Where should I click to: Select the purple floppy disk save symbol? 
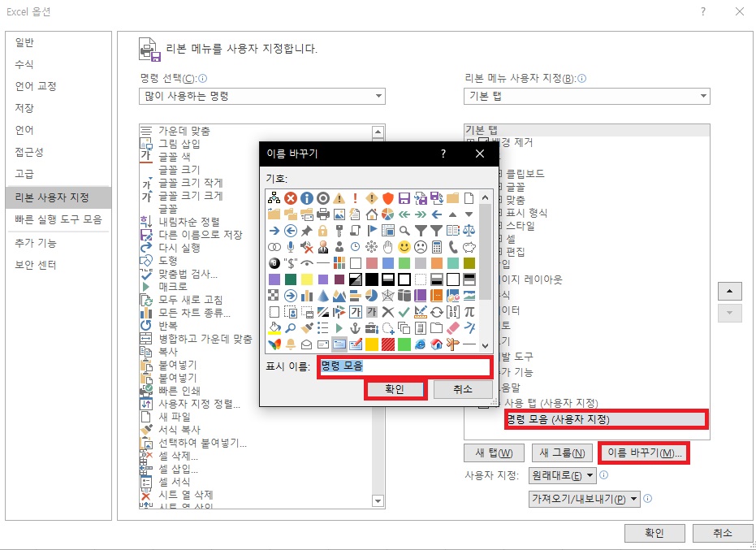coord(404,198)
